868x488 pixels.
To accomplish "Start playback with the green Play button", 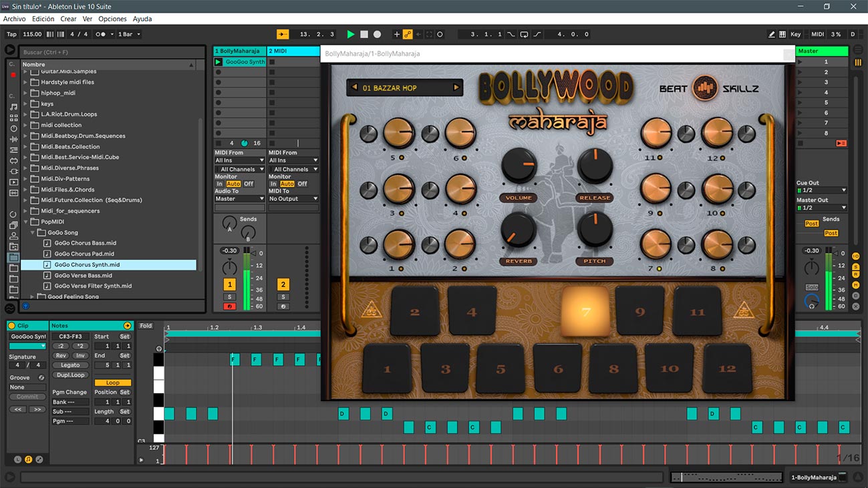I will pyautogui.click(x=351, y=34).
